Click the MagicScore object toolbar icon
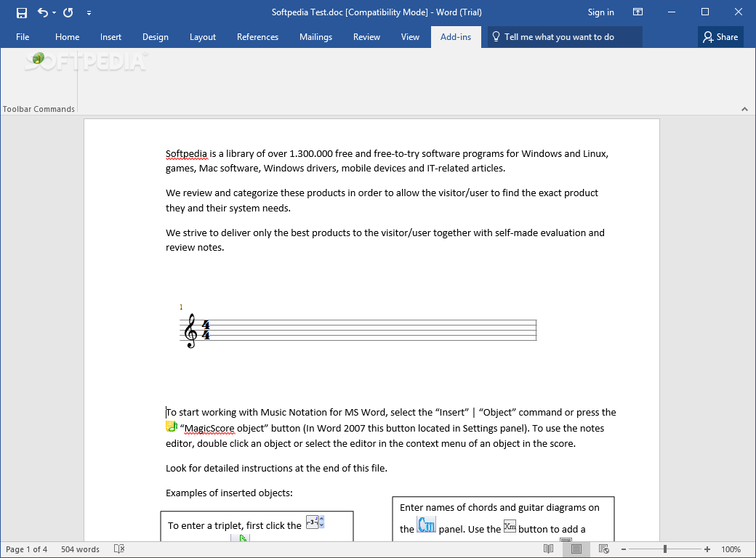Screen dimensions: 756x558 [37, 59]
